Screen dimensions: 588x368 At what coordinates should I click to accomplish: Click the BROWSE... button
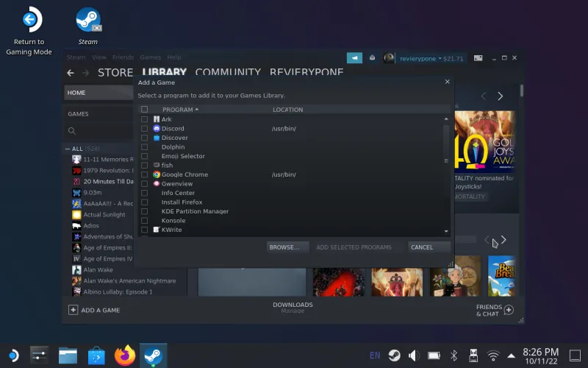[x=284, y=247]
